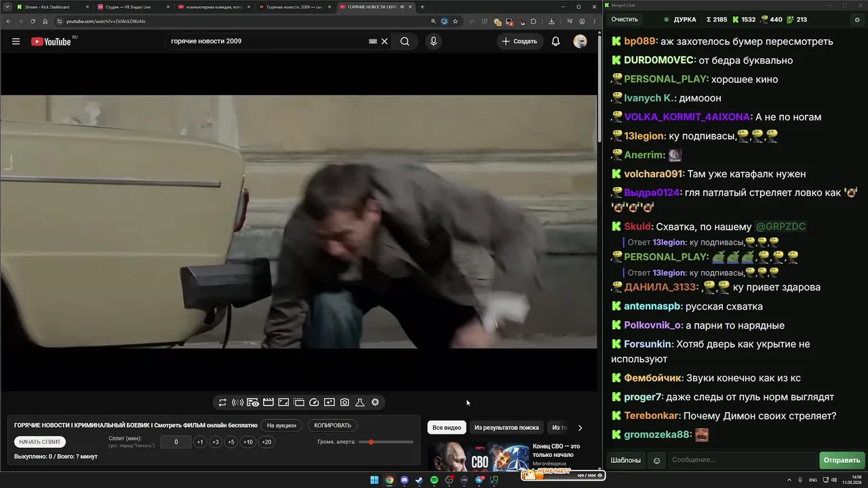Open Steam from the taskbar

[x=419, y=480]
